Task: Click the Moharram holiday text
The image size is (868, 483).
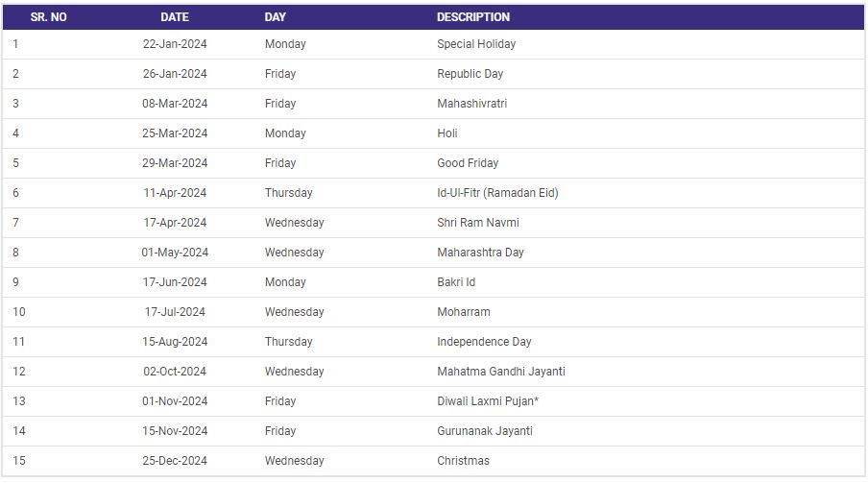Action: (x=464, y=312)
